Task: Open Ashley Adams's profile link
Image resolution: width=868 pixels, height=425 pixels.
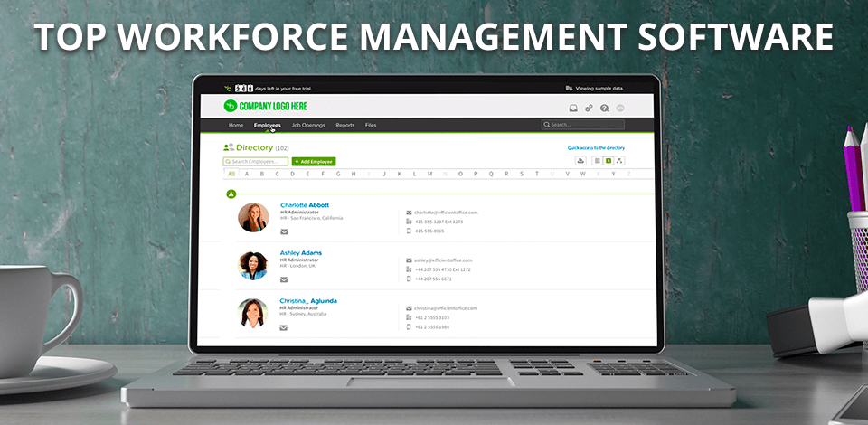Action: click(300, 253)
